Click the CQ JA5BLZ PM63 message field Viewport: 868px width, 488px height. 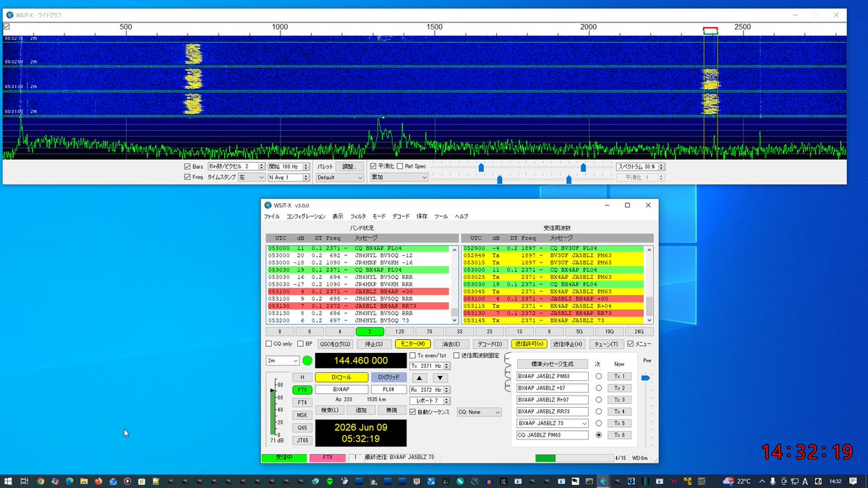(x=553, y=435)
